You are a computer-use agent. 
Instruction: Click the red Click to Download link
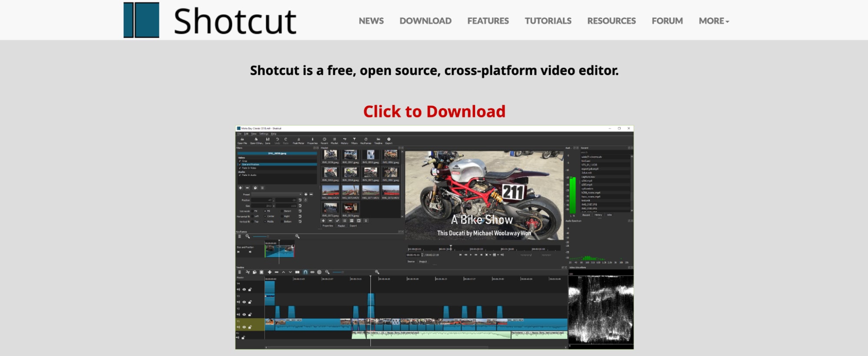434,112
